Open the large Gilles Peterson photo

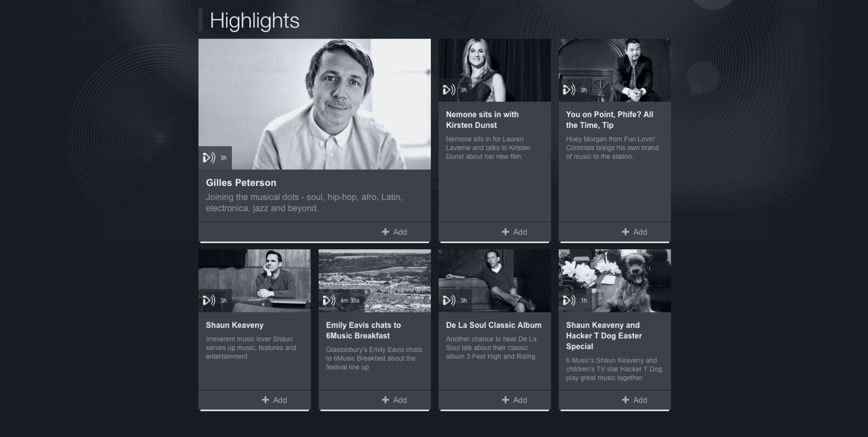coord(315,104)
